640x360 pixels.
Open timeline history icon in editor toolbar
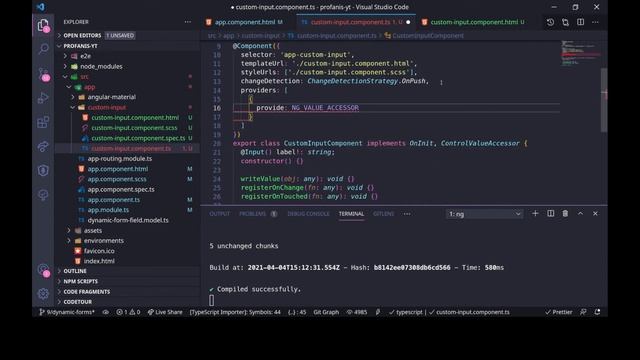coord(550,22)
